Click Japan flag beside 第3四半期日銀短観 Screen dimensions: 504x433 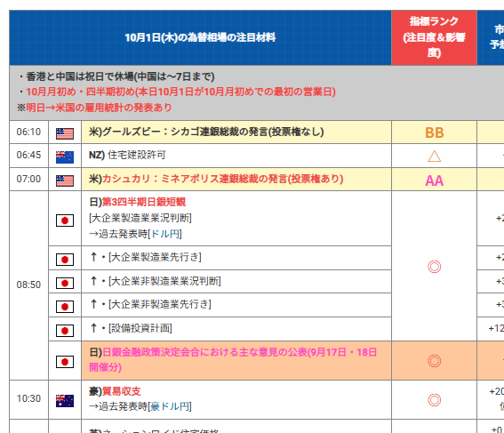point(65,221)
